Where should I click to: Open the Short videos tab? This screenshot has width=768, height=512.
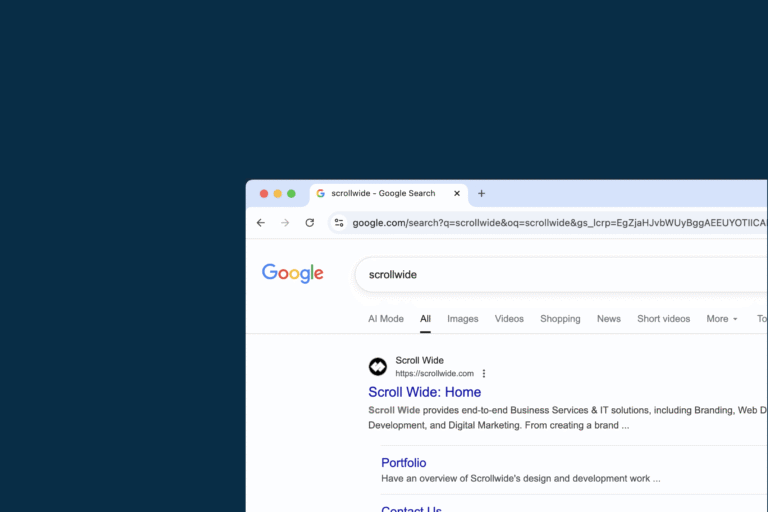(x=663, y=319)
